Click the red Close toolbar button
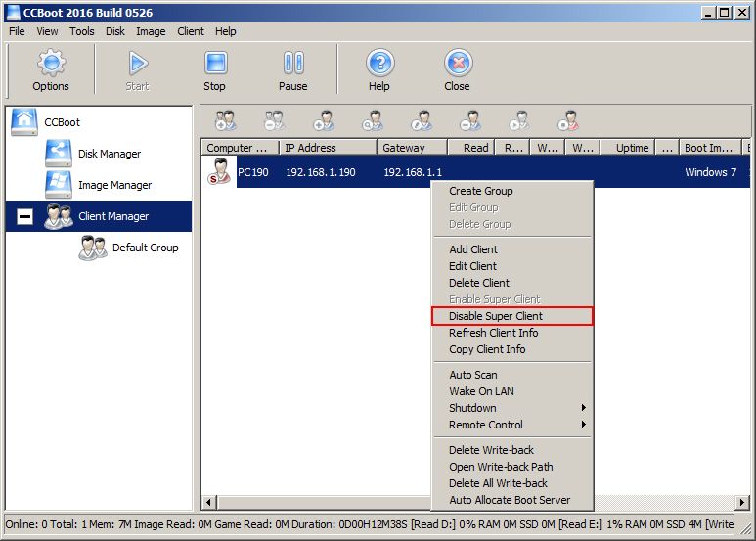Viewport: 756px width, 541px height. tap(457, 69)
